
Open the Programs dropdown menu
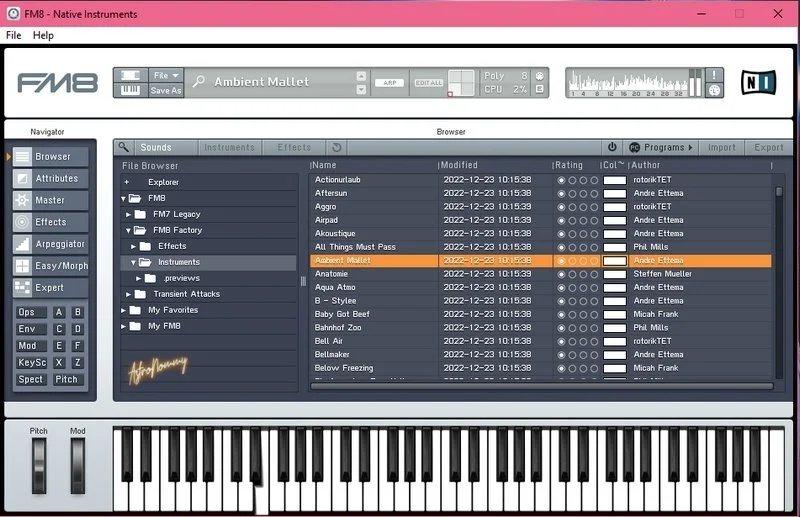coord(661,147)
